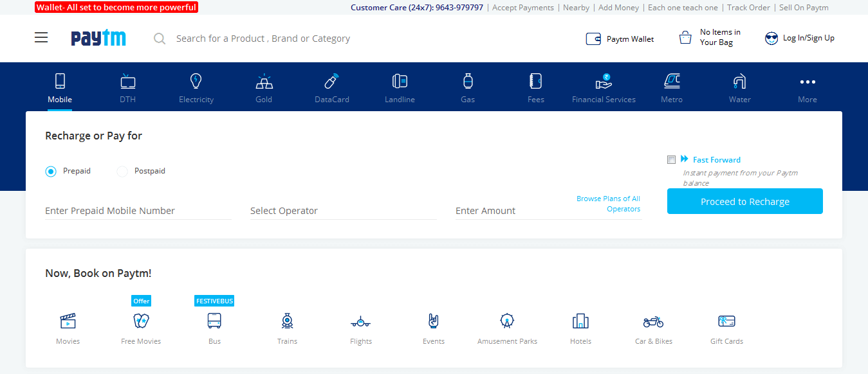Focus the Enter Prepaid Mobile Number field
Image resolution: width=868 pixels, height=374 pixels.
(138, 211)
